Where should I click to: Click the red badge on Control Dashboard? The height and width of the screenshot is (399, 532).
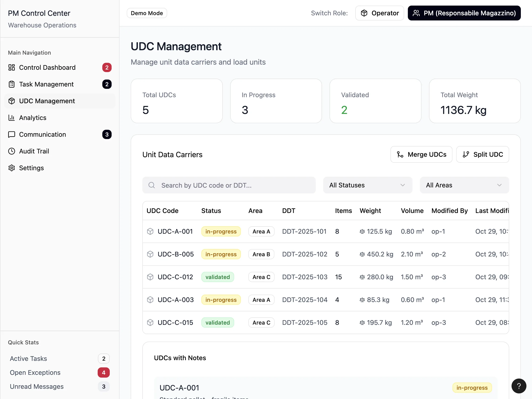click(x=107, y=67)
